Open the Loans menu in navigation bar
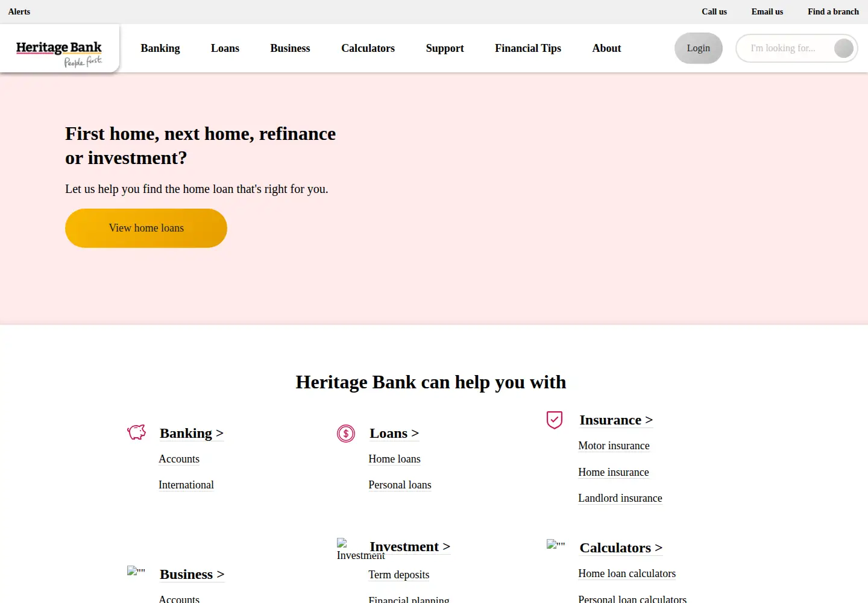868x603 pixels. (225, 48)
